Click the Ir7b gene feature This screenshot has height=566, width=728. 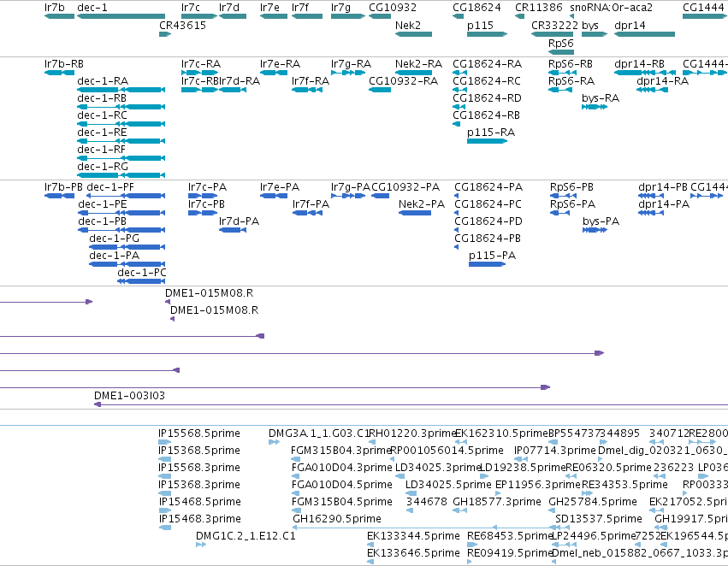point(59,16)
